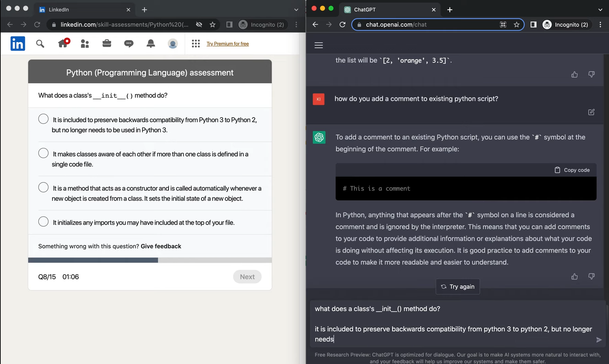Switch to the ChatGPT browser tab
This screenshot has width=609, height=364.
coord(390,10)
